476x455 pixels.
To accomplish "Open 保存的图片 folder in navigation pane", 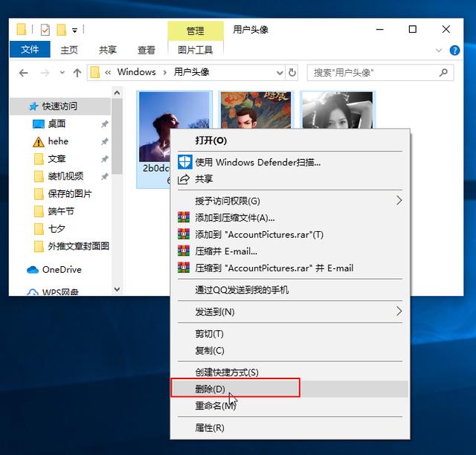I will 69,193.
